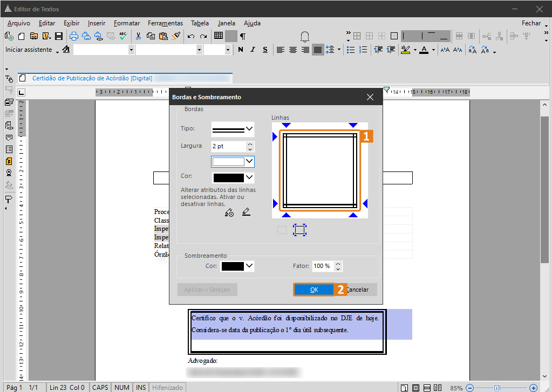Toggle Bold (N) formatting
Image resolution: width=552 pixels, height=392 pixels.
241,50
